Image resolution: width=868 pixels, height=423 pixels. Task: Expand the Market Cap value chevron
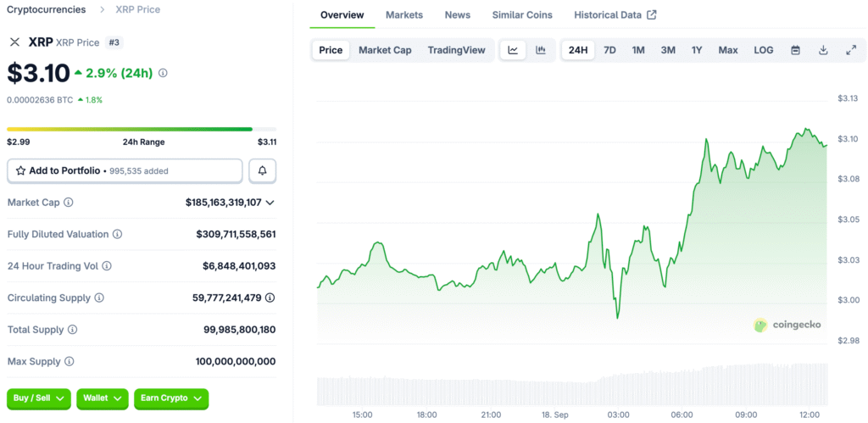[x=270, y=203]
